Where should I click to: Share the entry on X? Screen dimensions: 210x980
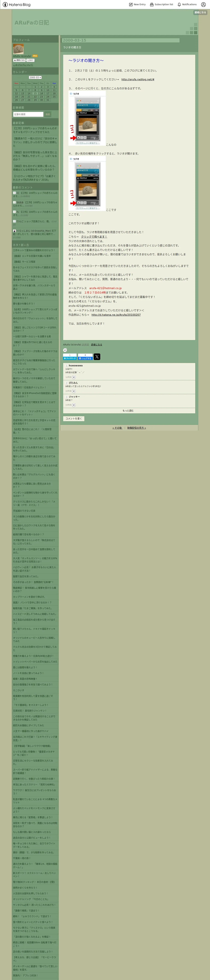(x=97, y=356)
